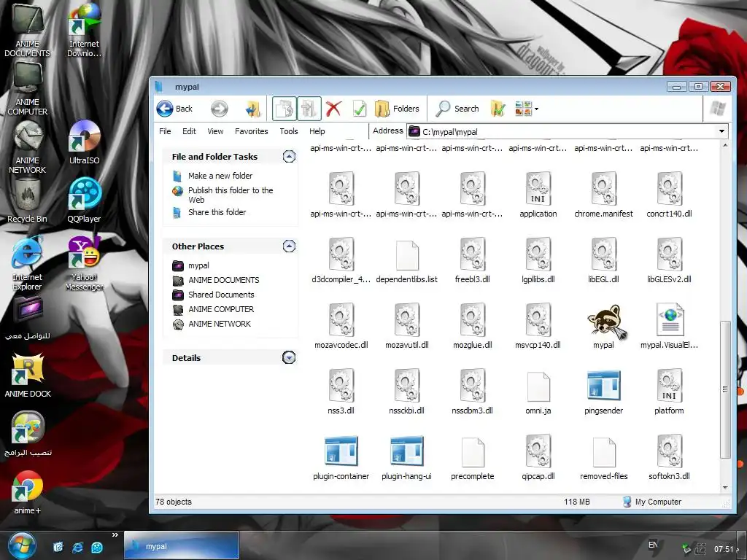
Task: Click the Folder Options icon next to Search
Action: point(498,109)
